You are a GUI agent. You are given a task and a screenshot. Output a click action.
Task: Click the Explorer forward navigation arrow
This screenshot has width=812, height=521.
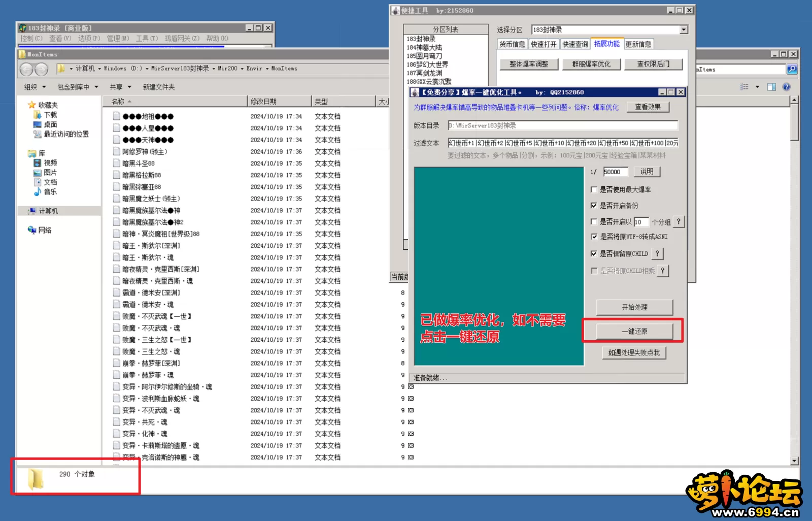pyautogui.click(x=42, y=69)
